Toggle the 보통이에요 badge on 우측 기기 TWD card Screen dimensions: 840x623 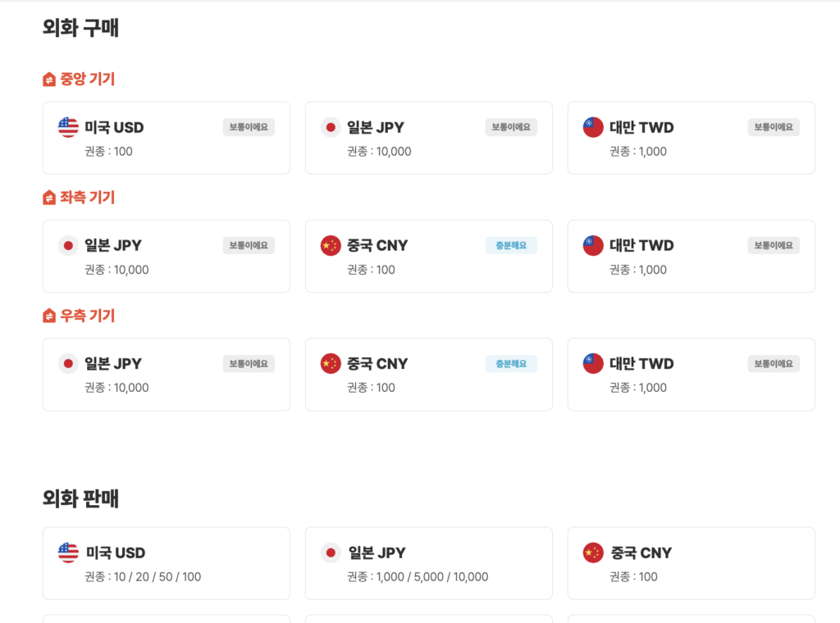pyautogui.click(x=773, y=363)
